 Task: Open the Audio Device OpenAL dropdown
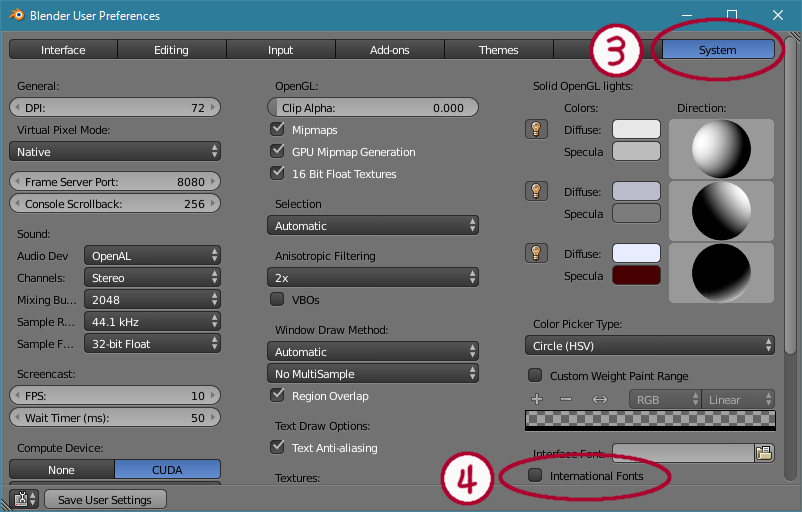pos(152,256)
